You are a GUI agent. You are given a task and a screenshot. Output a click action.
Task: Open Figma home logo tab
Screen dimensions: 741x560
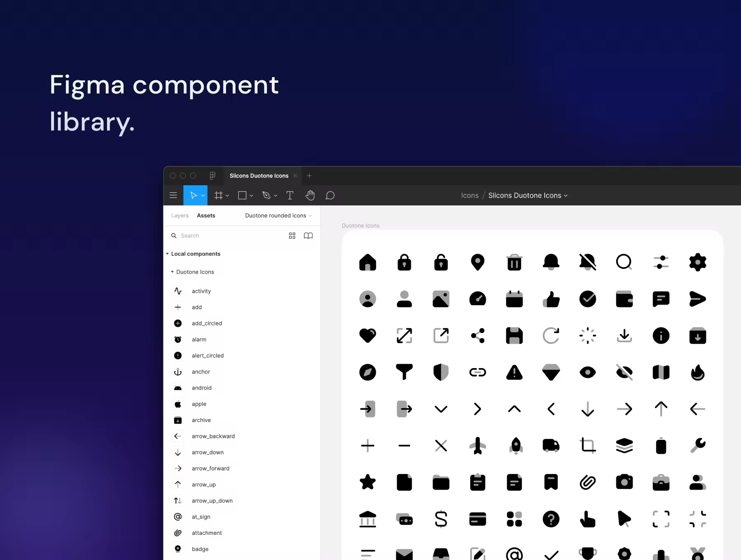(x=212, y=176)
